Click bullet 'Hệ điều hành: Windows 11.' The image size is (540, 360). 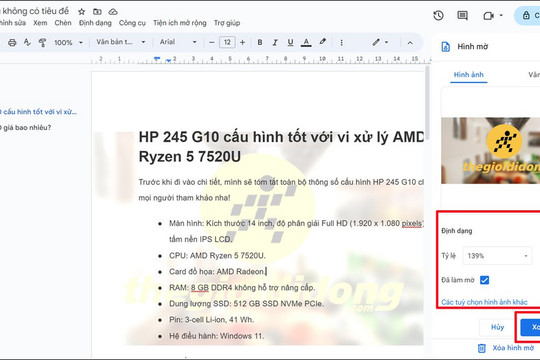pyautogui.click(x=217, y=336)
